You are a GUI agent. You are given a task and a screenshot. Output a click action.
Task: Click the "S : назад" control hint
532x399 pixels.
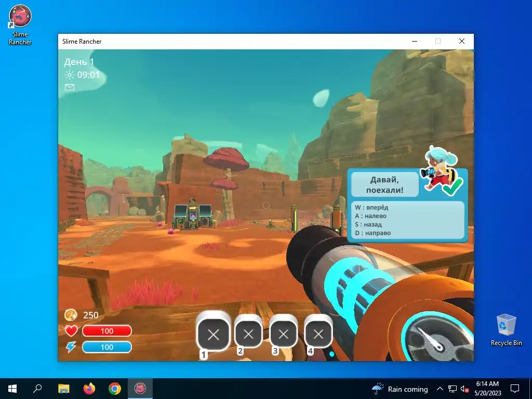368,224
